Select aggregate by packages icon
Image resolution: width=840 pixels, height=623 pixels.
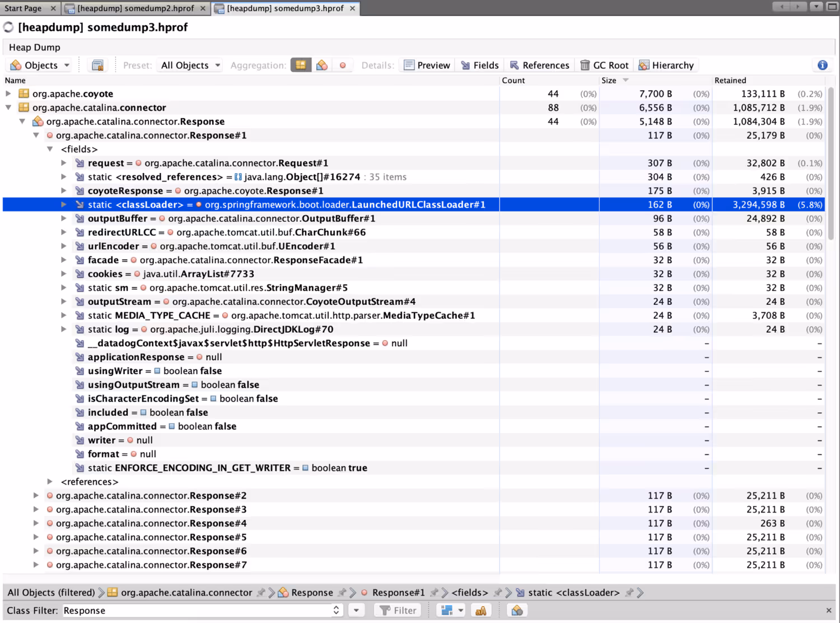click(x=301, y=65)
